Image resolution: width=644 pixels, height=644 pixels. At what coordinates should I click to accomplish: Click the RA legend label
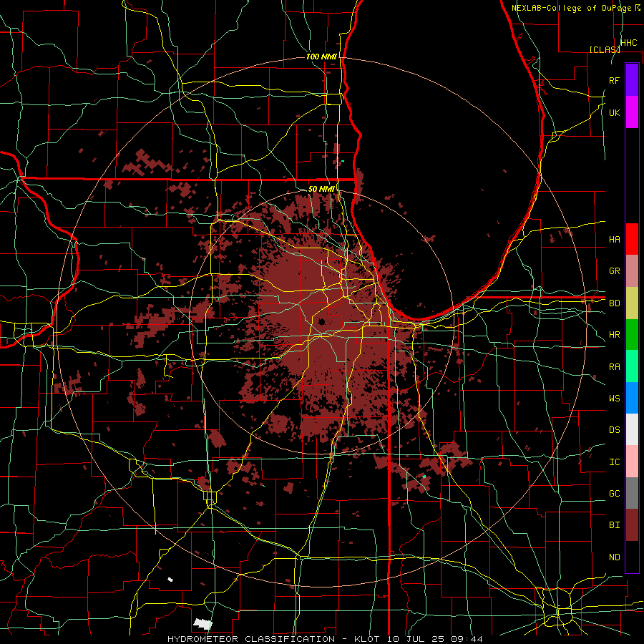coord(614,366)
